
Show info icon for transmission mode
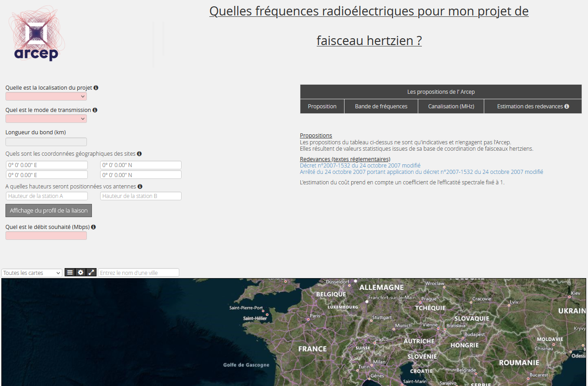tap(95, 110)
